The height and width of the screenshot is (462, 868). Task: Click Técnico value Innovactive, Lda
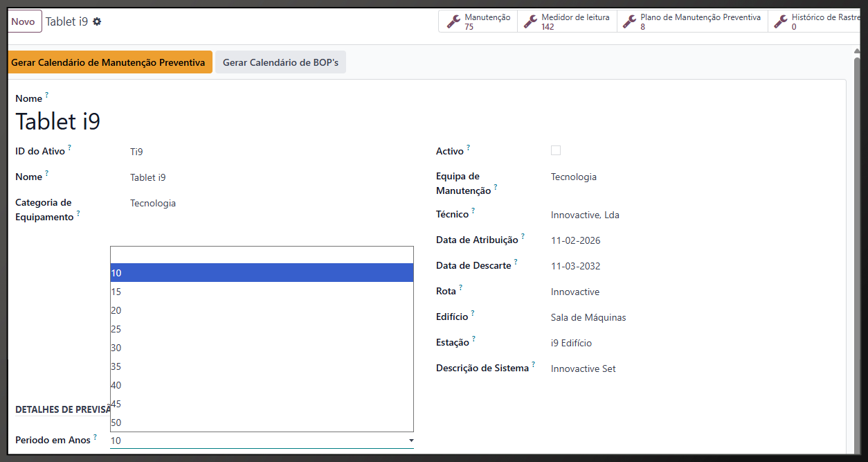[x=585, y=215]
